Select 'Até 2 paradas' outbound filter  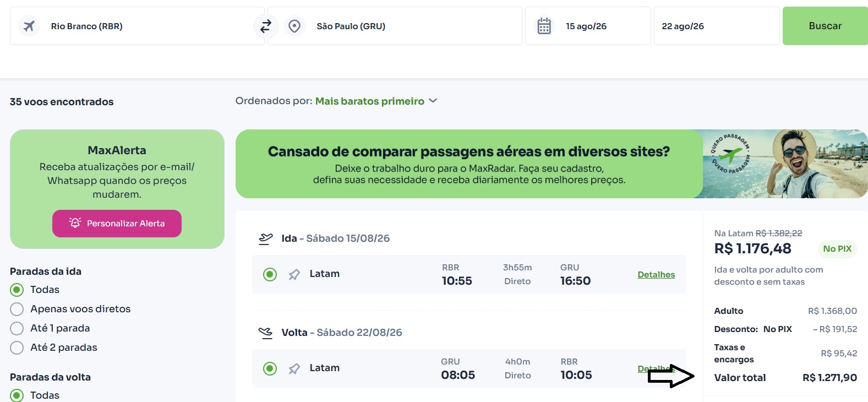17,347
